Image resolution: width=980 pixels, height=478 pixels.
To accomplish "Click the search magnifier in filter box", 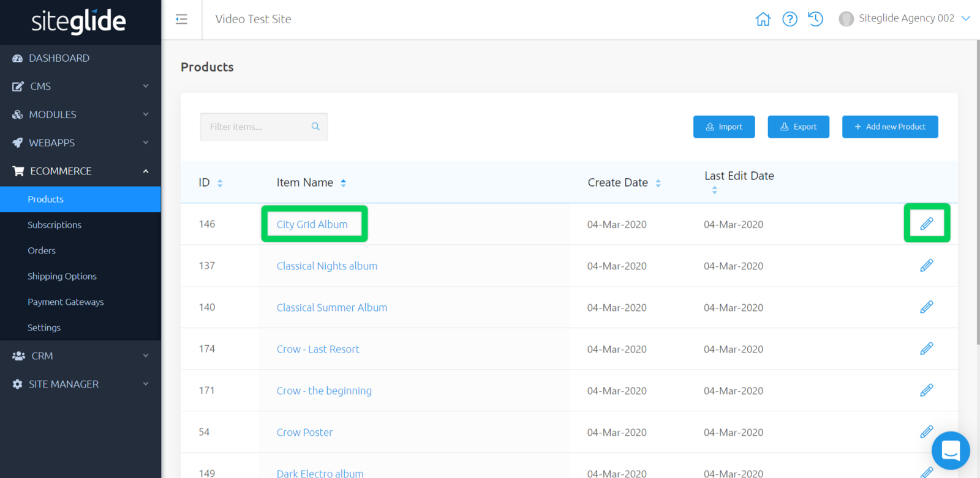I will [315, 127].
